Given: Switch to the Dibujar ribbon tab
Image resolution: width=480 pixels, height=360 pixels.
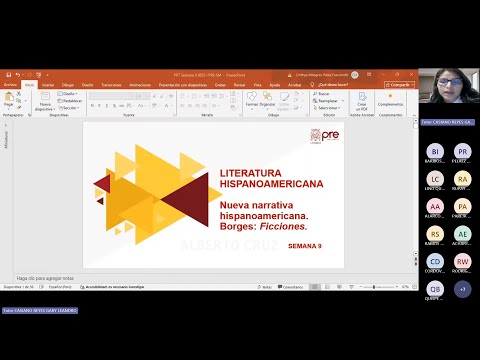Looking at the screenshot, I should [68, 85].
